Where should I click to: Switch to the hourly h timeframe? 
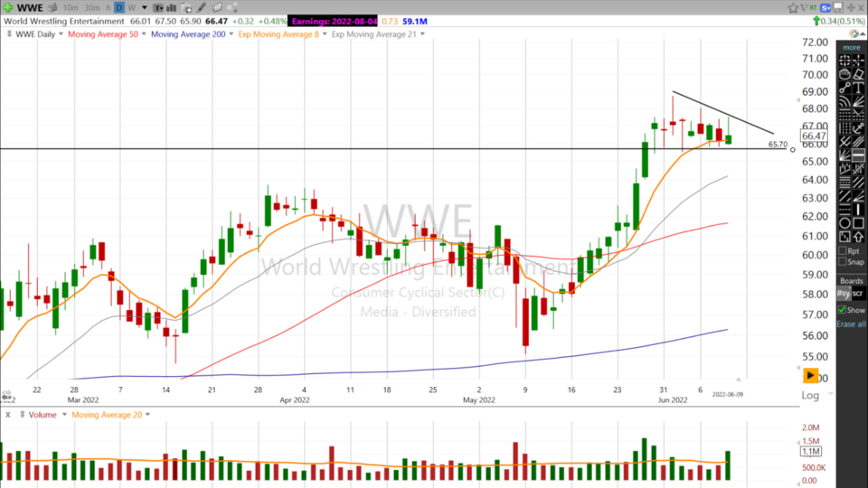[108, 8]
